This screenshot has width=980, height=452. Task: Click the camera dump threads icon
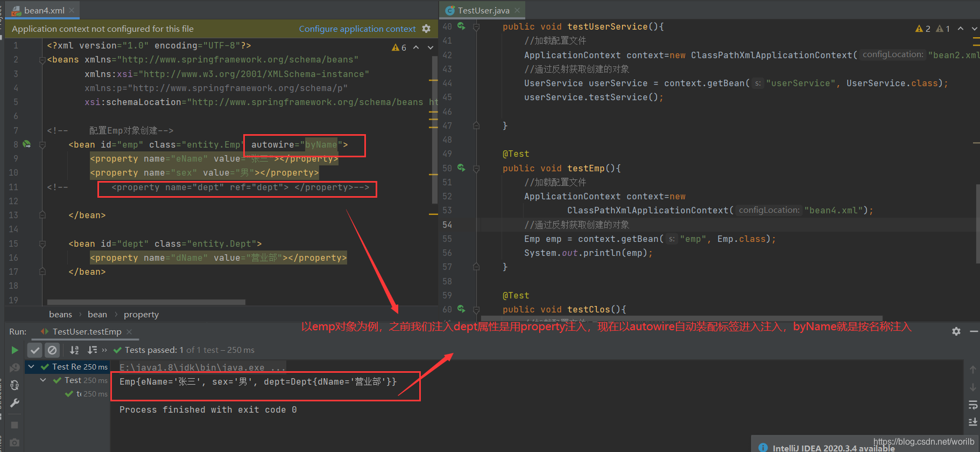point(15,442)
